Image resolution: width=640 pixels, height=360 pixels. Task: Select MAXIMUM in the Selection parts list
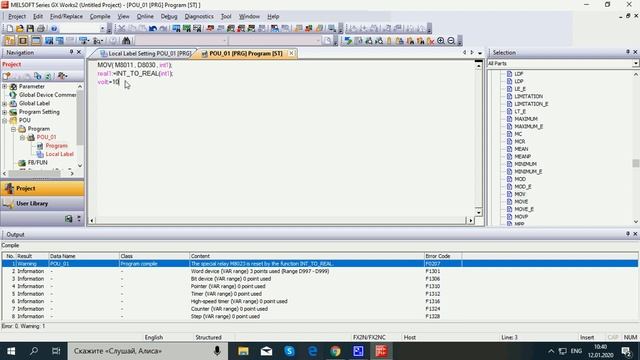(x=526, y=119)
